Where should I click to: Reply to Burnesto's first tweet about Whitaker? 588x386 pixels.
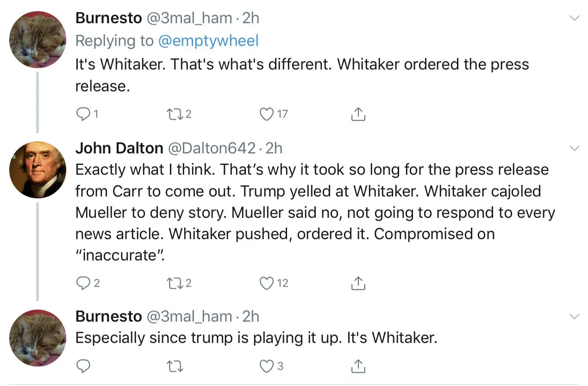coord(82,114)
